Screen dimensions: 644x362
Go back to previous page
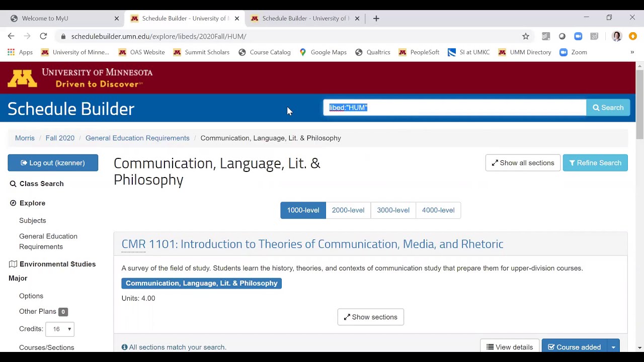11,36
